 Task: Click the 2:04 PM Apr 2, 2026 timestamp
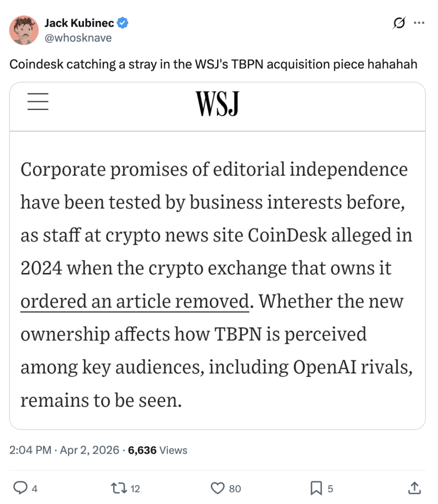[x=65, y=450]
